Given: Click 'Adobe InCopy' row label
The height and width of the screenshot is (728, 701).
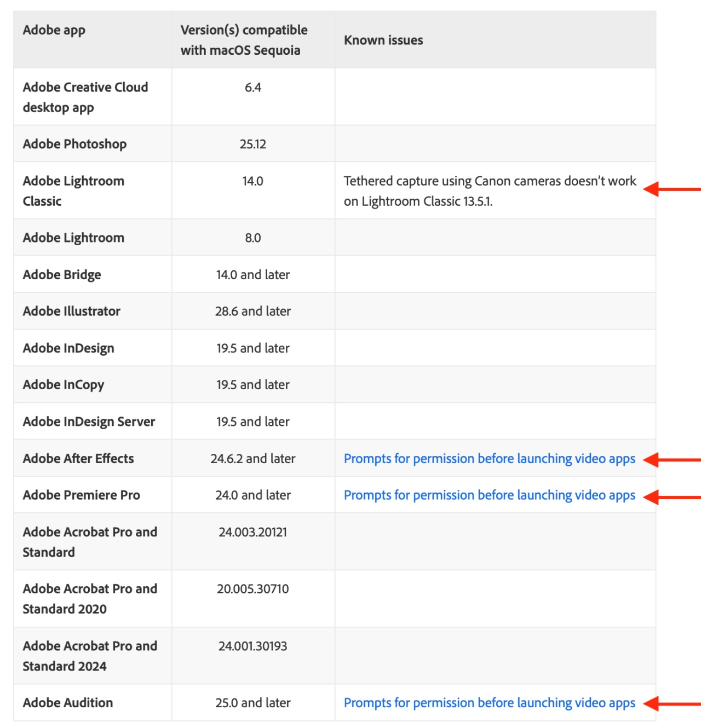Looking at the screenshot, I should (64, 385).
